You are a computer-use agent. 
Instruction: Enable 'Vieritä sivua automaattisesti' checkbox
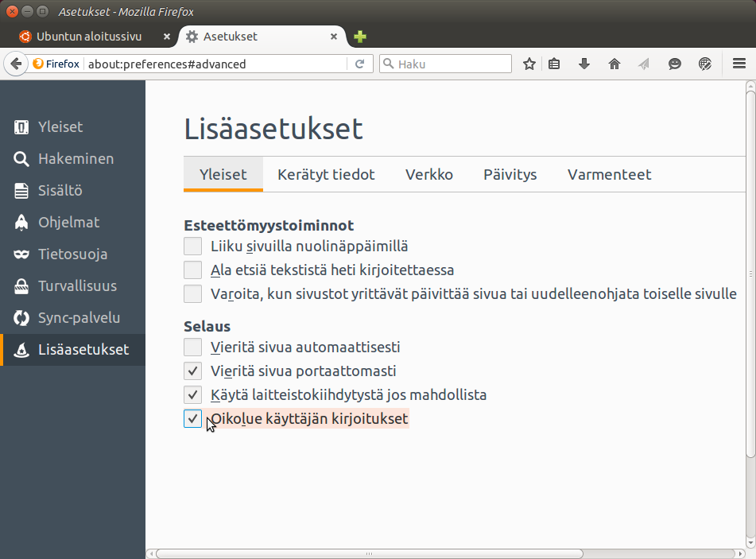[192, 347]
